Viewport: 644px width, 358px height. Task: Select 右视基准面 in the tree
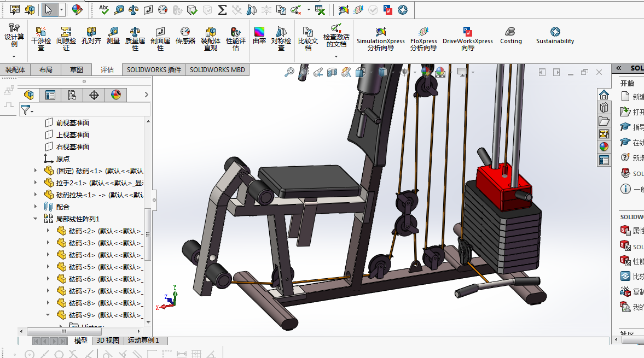[x=73, y=146]
